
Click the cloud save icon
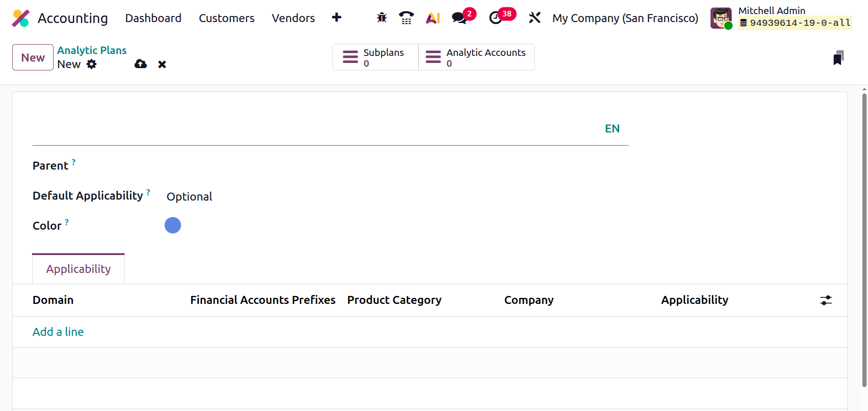tap(141, 64)
